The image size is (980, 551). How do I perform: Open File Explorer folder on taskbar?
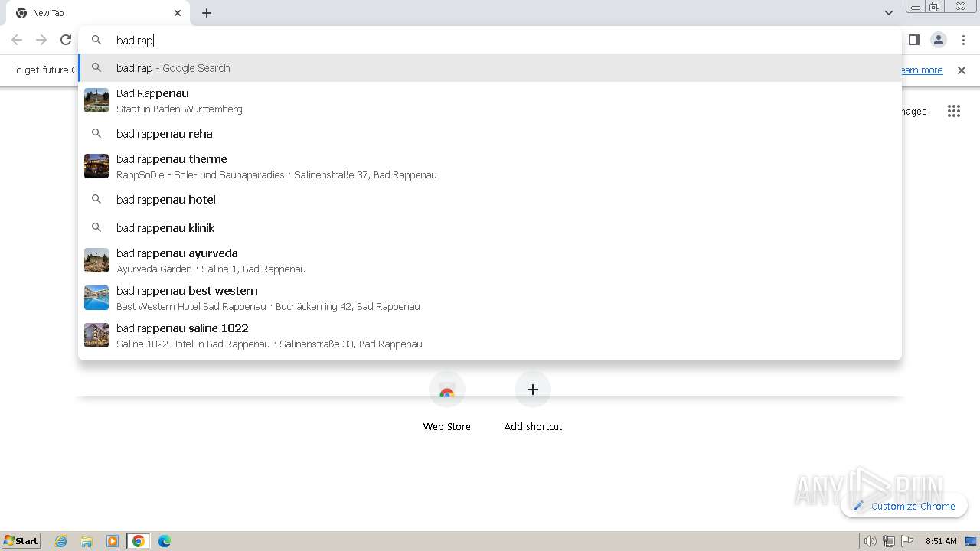pos(87,541)
